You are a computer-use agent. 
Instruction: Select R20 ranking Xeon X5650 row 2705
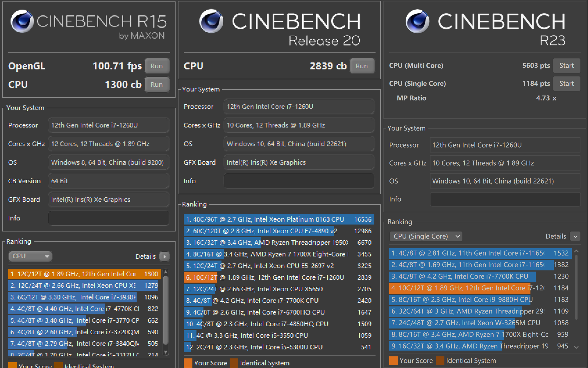[279, 289]
